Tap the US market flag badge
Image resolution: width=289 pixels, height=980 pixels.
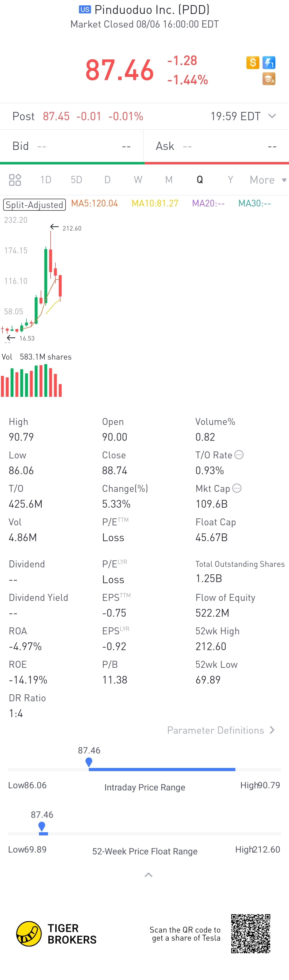pos(85,10)
